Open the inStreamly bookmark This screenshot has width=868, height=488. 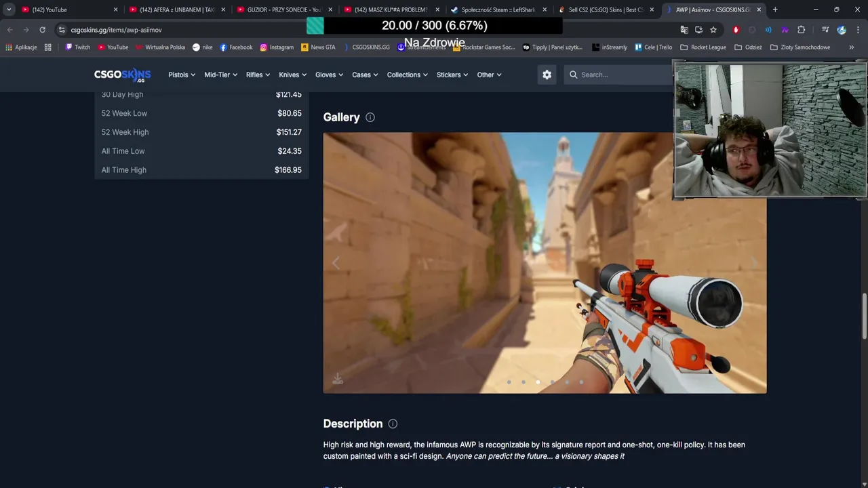point(610,47)
